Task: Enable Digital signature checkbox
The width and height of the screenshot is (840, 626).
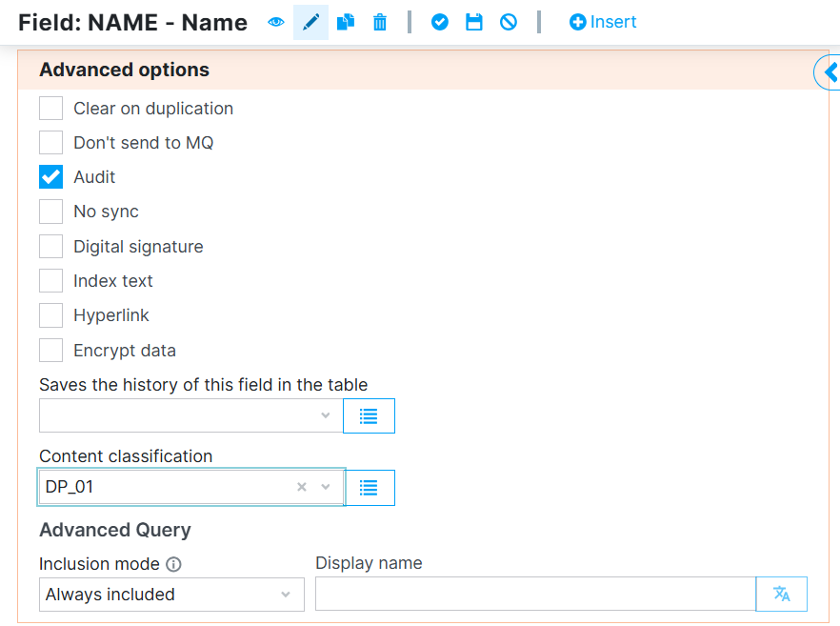Action: tap(50, 247)
